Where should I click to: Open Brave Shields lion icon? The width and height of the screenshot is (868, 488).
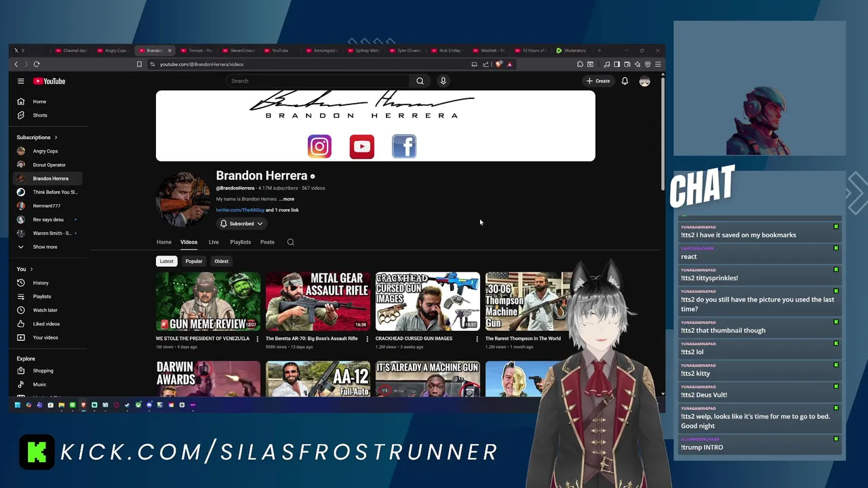(498, 64)
